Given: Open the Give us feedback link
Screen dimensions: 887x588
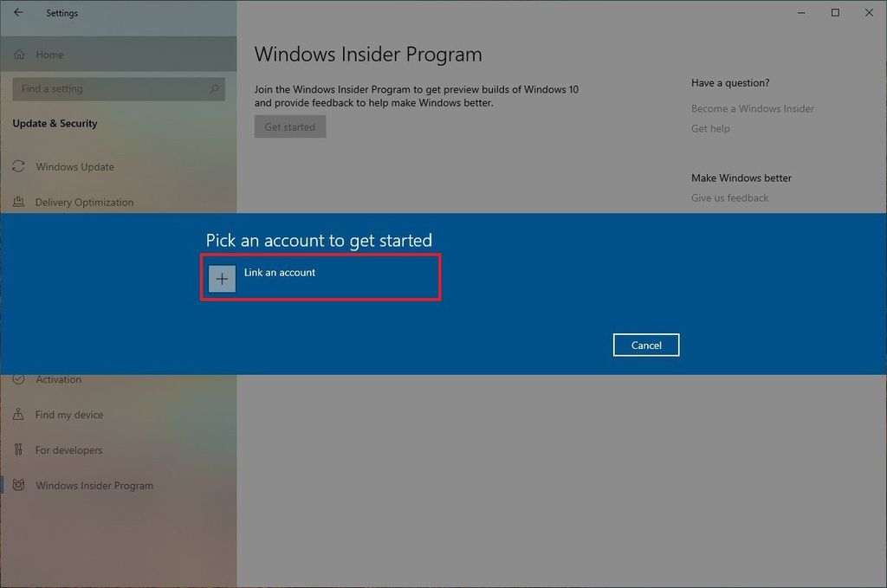Looking at the screenshot, I should 730,197.
